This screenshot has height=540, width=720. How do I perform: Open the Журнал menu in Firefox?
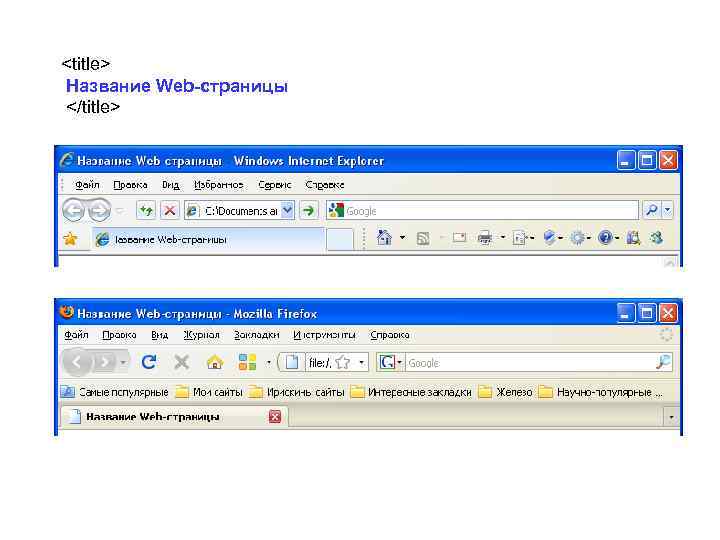201,335
